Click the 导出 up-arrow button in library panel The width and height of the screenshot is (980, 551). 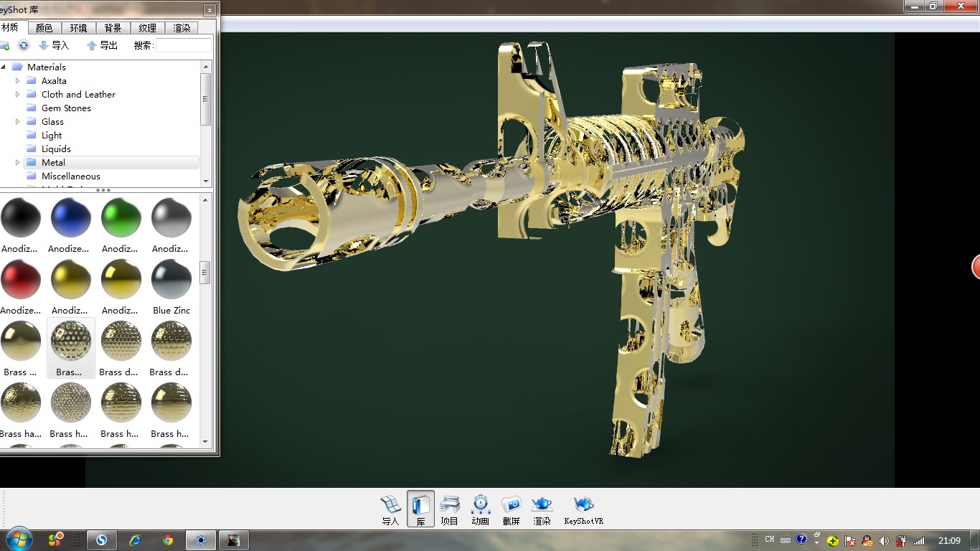(x=102, y=45)
